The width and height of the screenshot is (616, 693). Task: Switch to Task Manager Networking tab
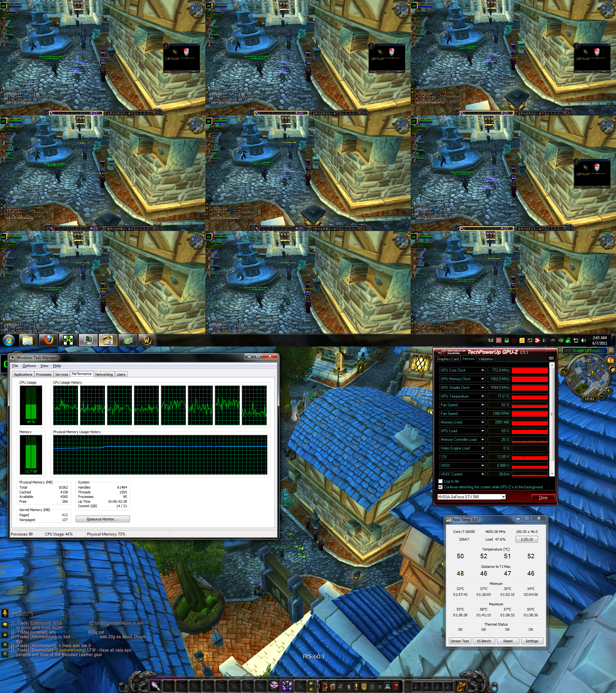point(104,374)
